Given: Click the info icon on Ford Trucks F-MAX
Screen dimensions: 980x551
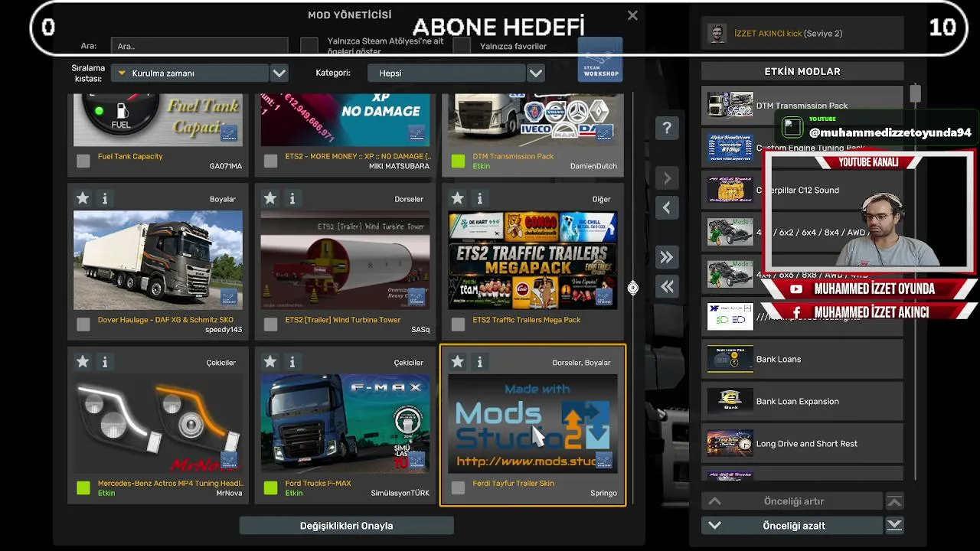Looking at the screenshot, I should coord(292,362).
